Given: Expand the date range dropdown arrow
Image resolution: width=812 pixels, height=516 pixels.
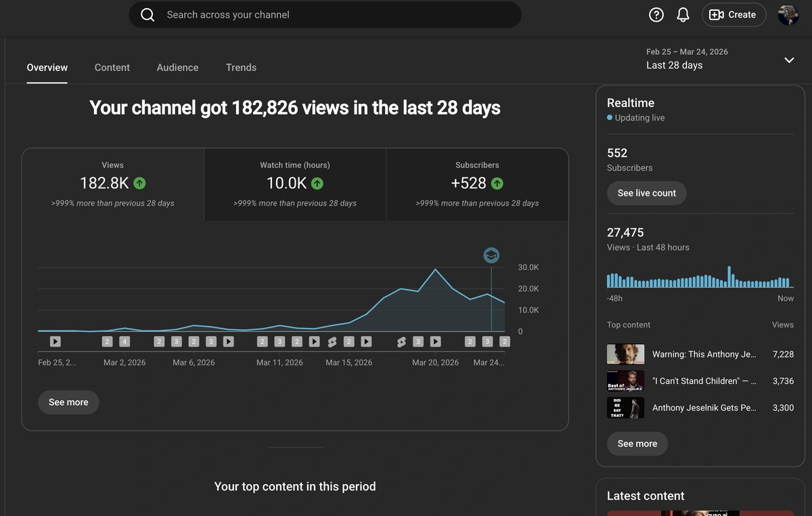Looking at the screenshot, I should tap(789, 60).
